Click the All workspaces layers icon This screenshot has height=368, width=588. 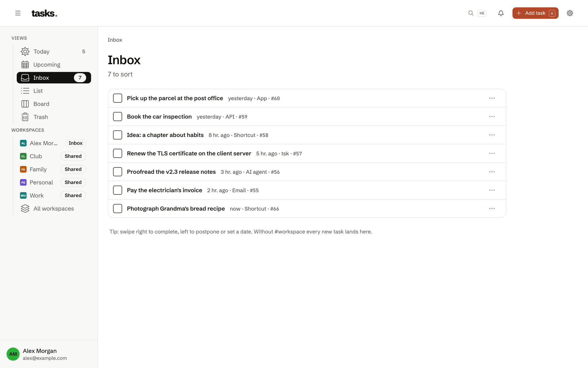(x=25, y=209)
